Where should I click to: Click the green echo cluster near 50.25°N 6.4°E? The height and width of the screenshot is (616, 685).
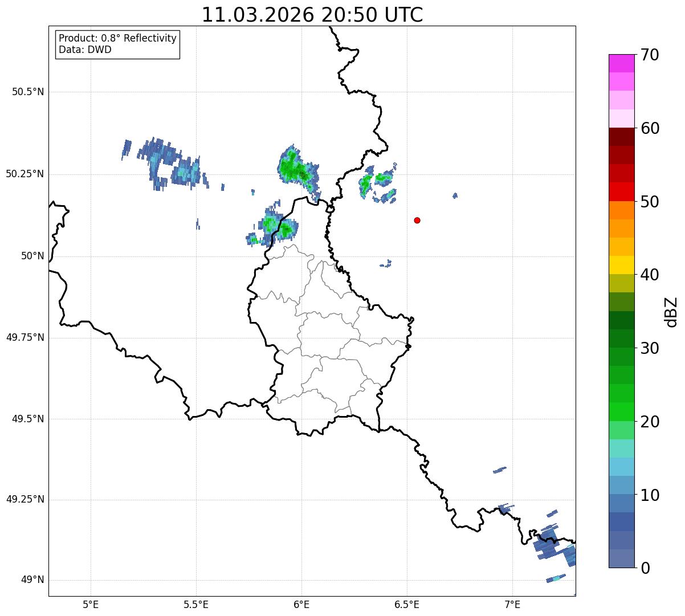click(377, 183)
